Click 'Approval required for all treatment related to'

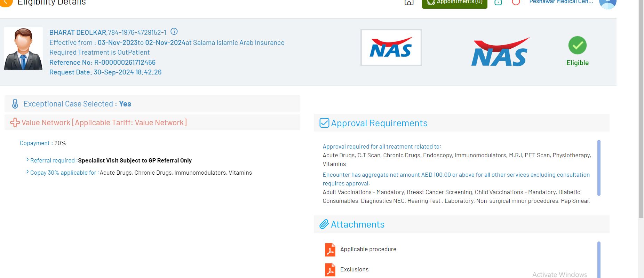pyautogui.click(x=382, y=146)
